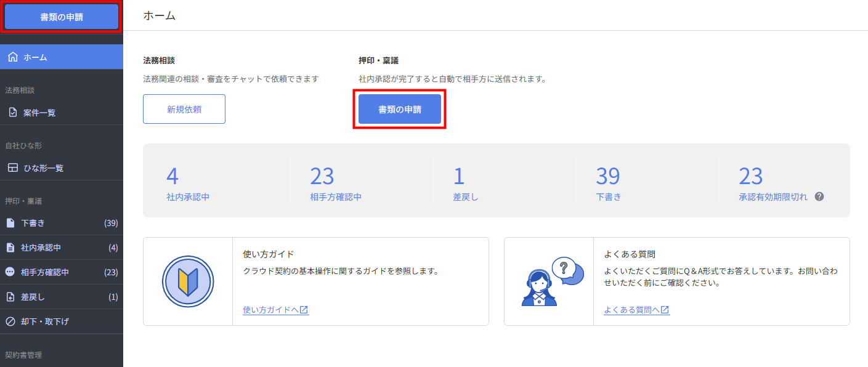Click the 案件一覧 checklist icon
868x367 pixels.
[x=12, y=113]
